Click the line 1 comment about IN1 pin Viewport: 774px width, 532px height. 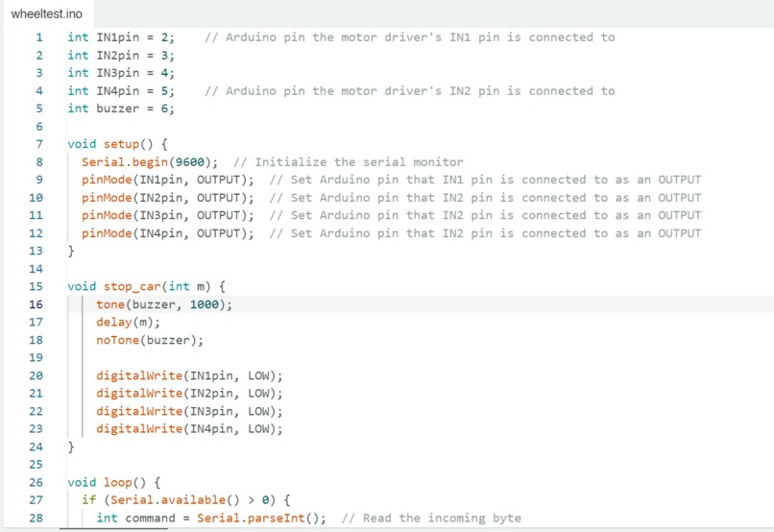(x=410, y=37)
